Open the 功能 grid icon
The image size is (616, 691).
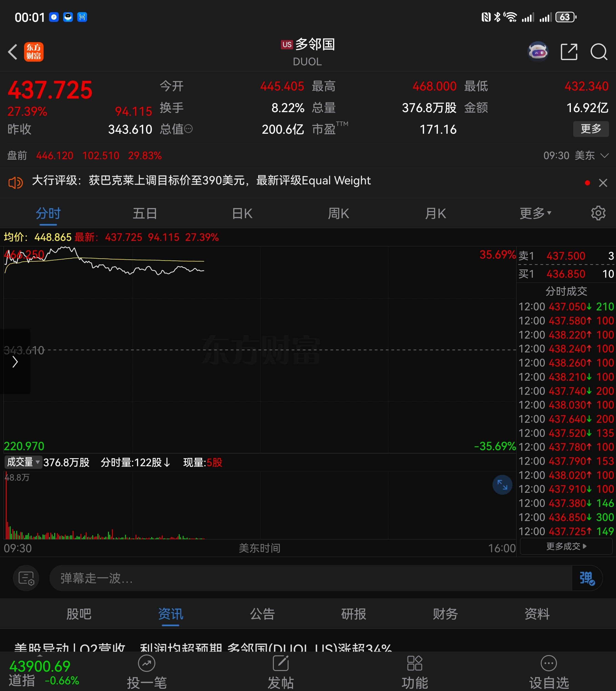pyautogui.click(x=415, y=672)
